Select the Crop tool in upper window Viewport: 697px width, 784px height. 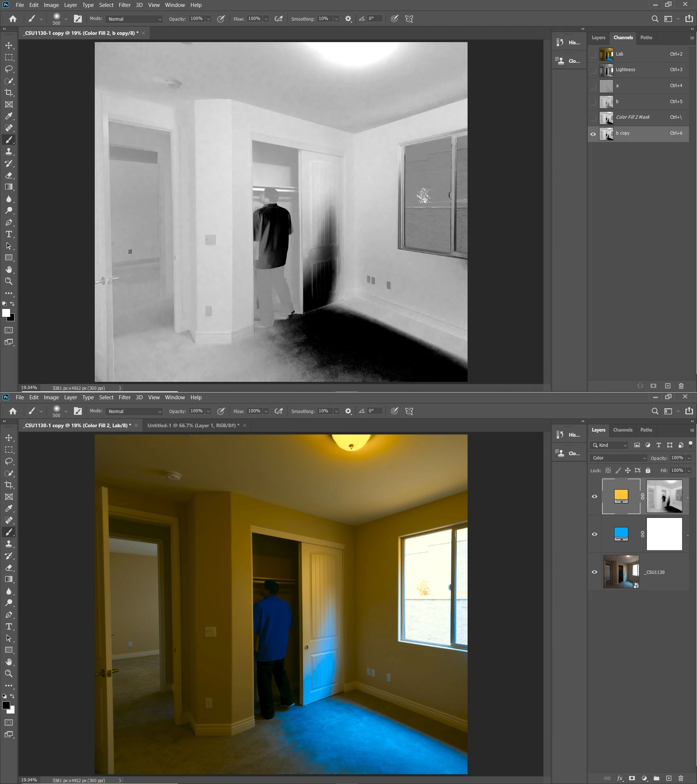point(9,93)
